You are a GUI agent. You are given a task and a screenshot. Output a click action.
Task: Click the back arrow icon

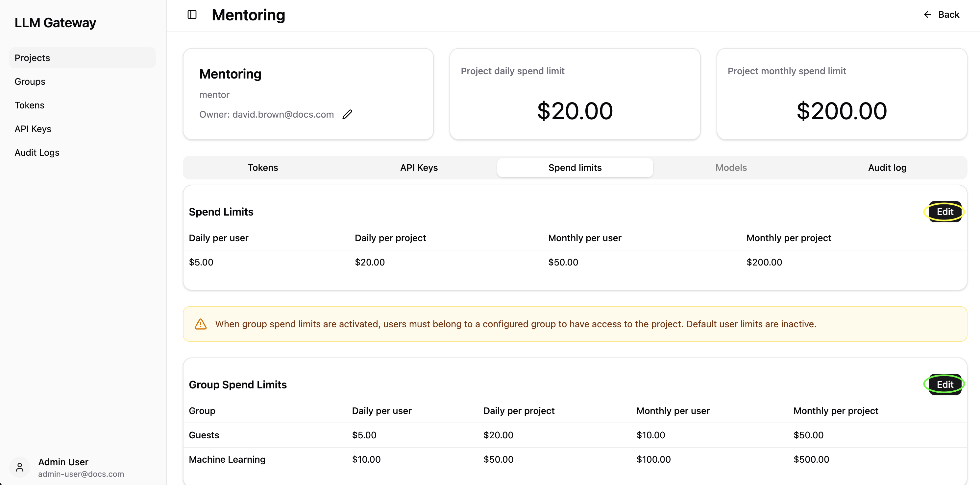[927, 14]
